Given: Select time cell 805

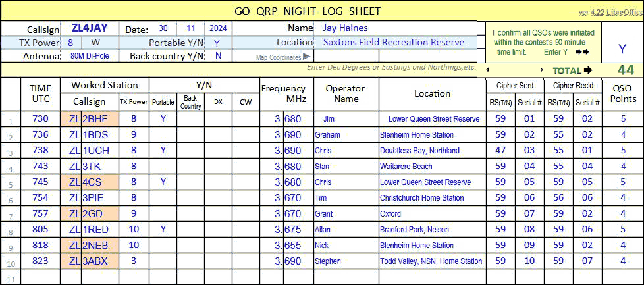Looking at the screenshot, I should 40,229.
